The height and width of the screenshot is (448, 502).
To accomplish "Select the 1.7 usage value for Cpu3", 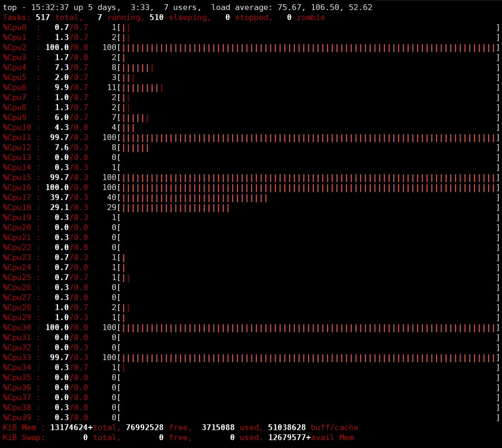I will click(62, 57).
